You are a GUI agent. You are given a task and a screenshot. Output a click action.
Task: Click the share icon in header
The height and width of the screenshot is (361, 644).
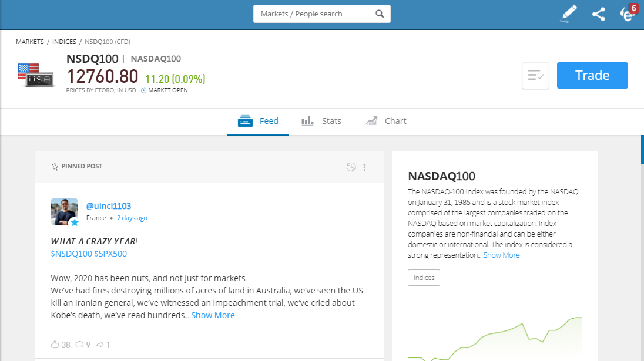coord(598,14)
